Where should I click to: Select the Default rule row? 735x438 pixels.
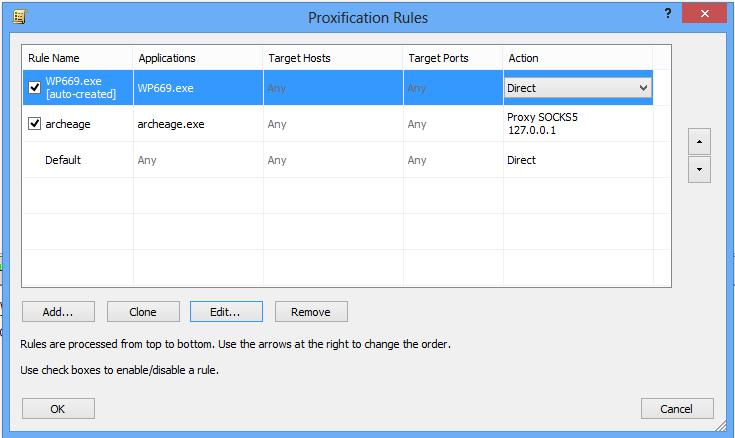(x=63, y=160)
